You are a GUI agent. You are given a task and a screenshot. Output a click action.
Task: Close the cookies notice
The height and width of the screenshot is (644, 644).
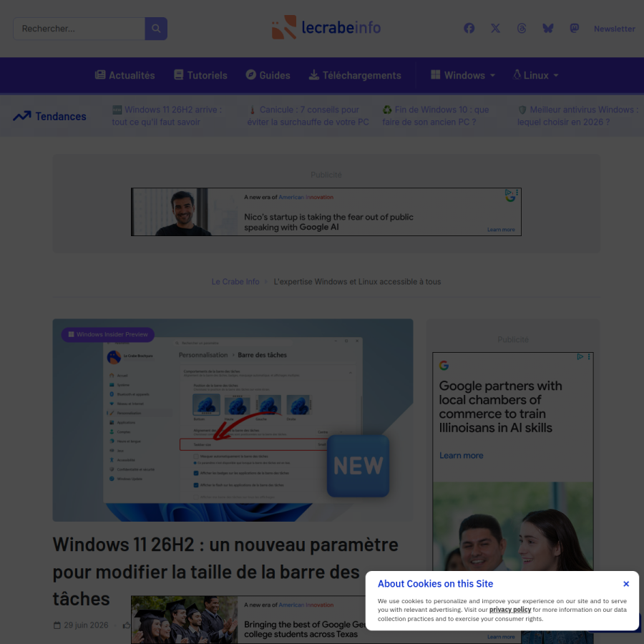point(626,584)
